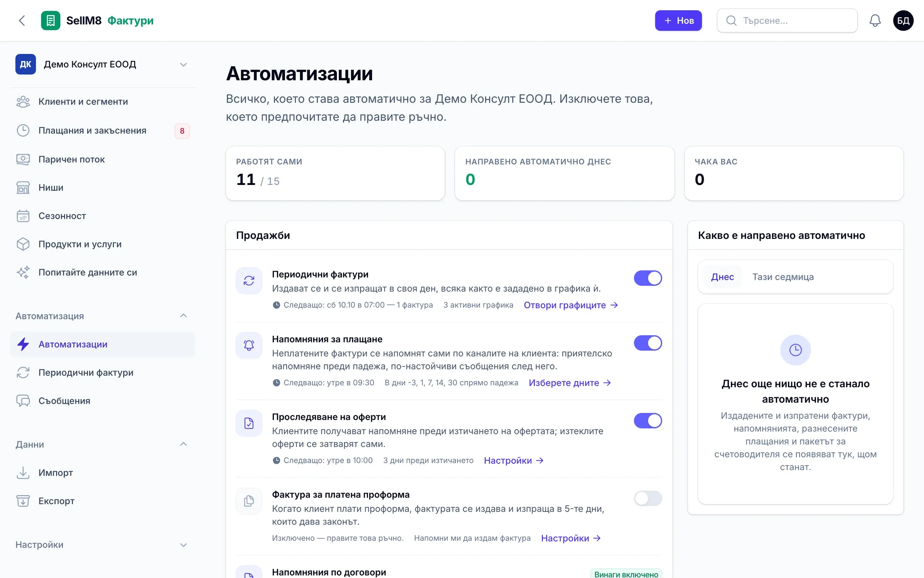This screenshot has height=578, width=924.
Task: Open notifications bell icon
Action: (x=875, y=20)
